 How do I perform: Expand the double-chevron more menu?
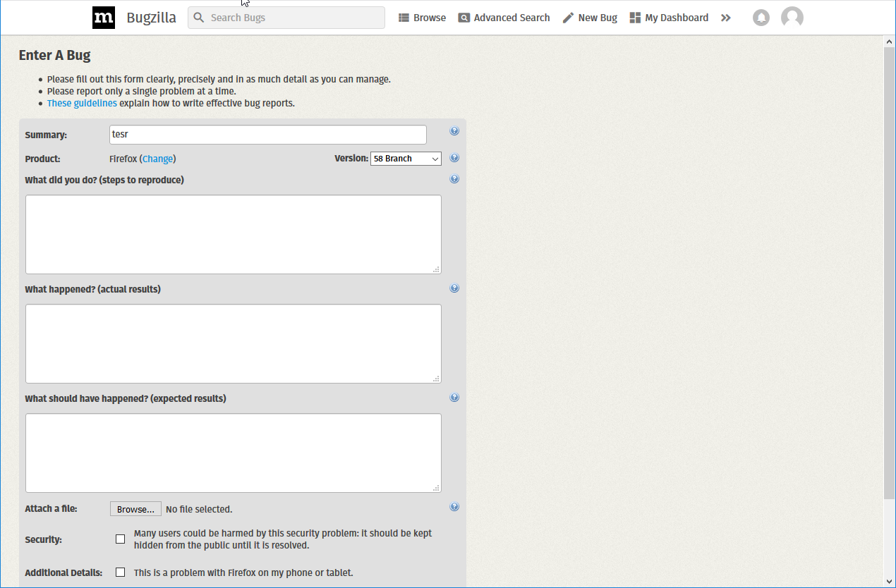coord(726,18)
